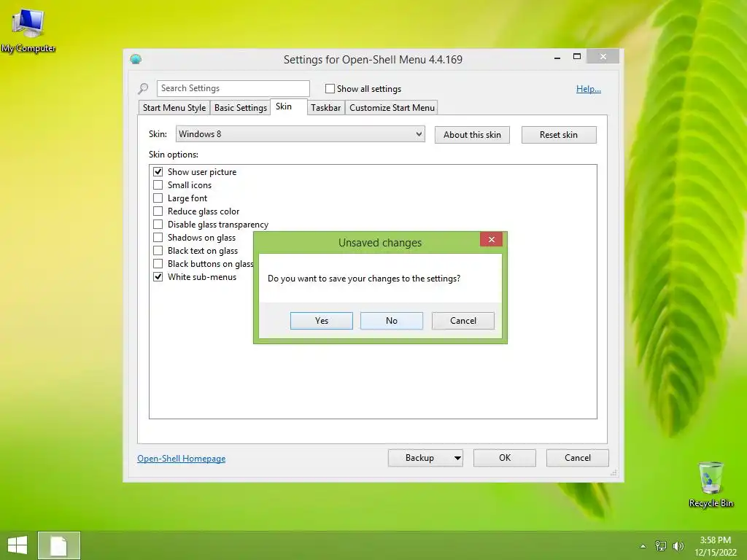Uncheck White sub-menus
Image resolution: width=747 pixels, height=560 pixels.
158,276
